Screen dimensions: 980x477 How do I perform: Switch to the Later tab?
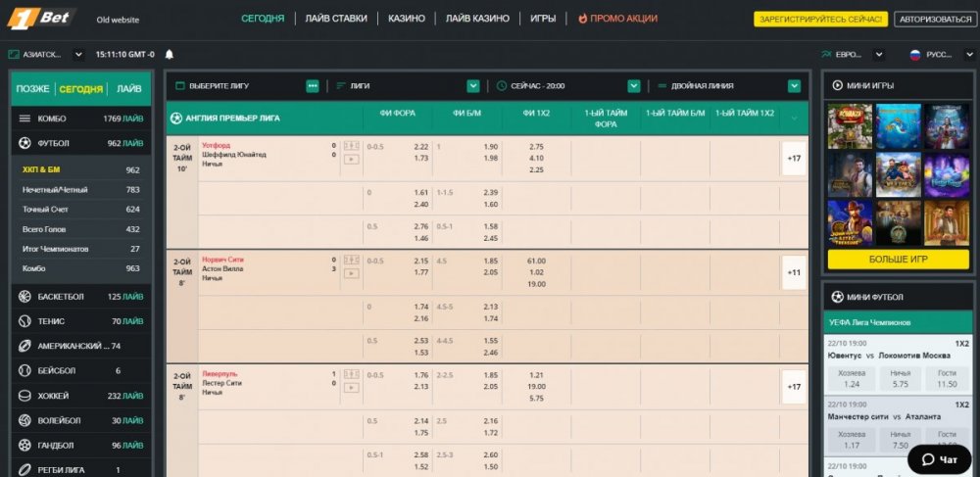coord(32,89)
